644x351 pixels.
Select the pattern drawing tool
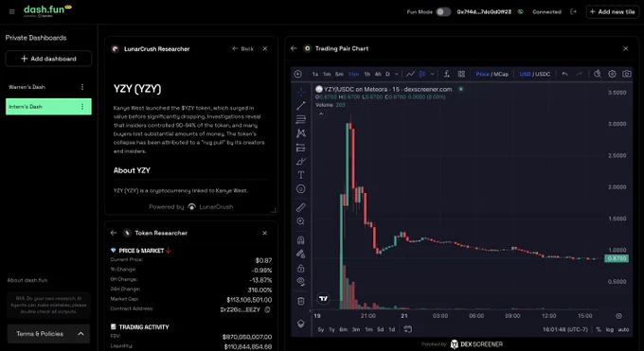[301, 133]
